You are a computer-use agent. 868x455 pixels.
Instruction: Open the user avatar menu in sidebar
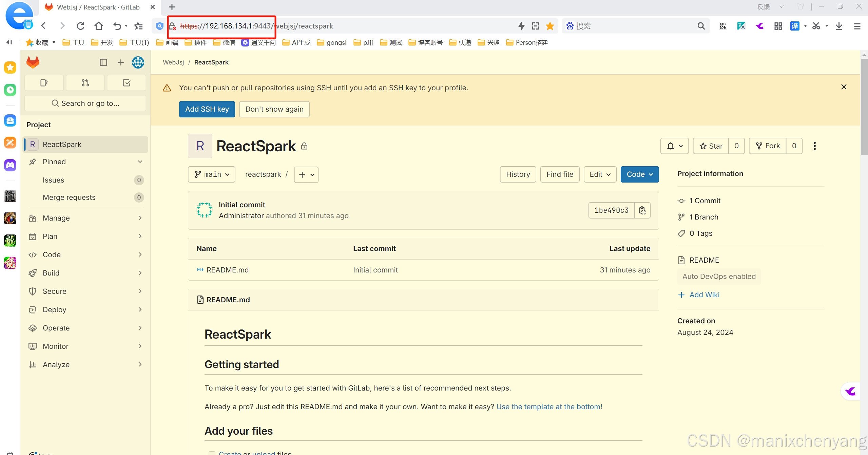point(138,62)
